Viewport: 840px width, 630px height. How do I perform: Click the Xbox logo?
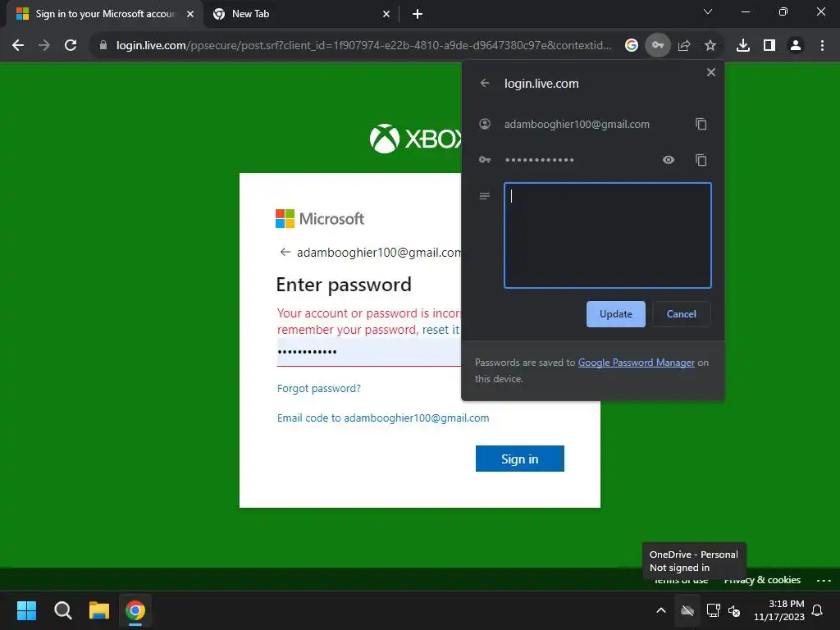point(415,139)
